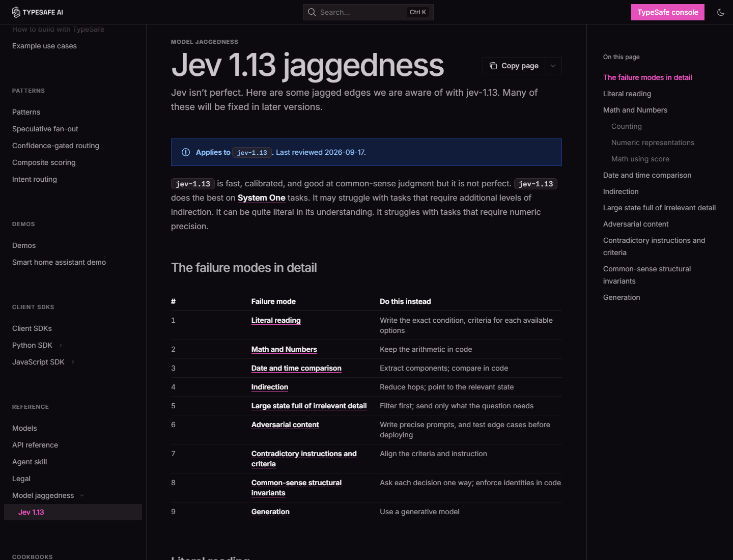Select Model jaggedness sidebar item
This screenshot has width=733, height=560.
tap(43, 495)
